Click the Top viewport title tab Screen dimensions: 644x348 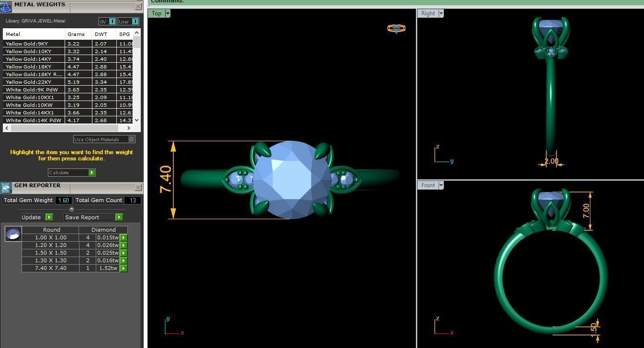pos(157,13)
